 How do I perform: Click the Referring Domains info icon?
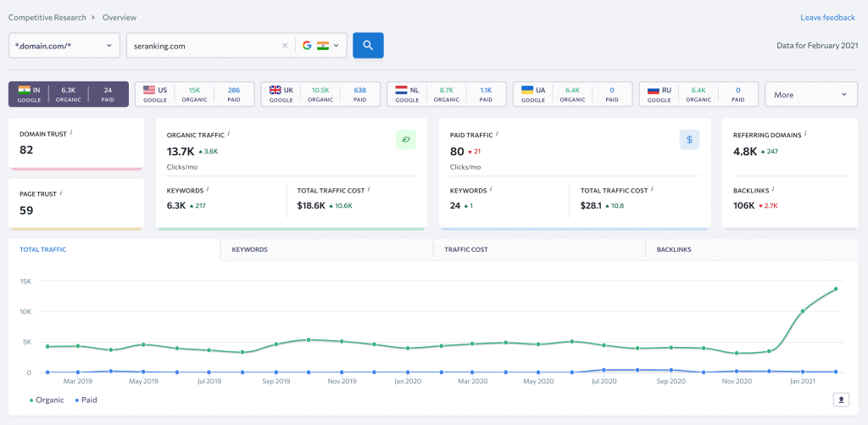[805, 133]
